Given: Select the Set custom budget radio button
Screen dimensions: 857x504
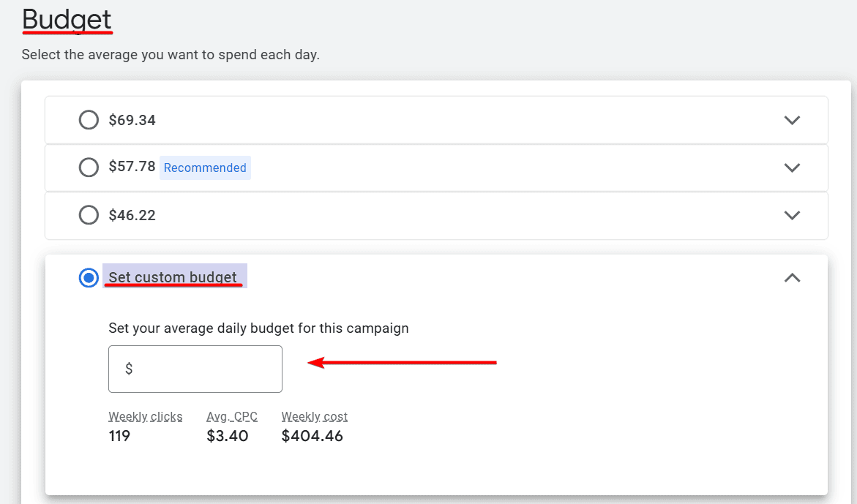Looking at the screenshot, I should pos(89,277).
